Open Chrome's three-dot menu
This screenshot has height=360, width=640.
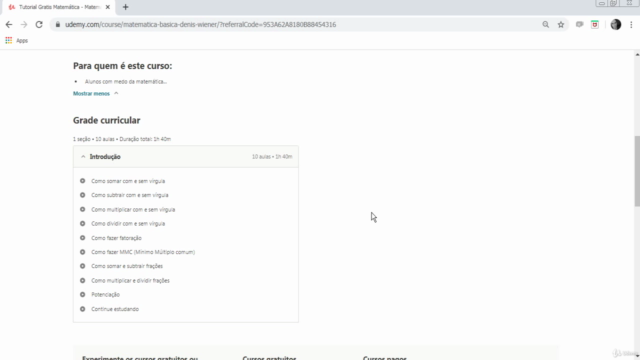pos(631,24)
